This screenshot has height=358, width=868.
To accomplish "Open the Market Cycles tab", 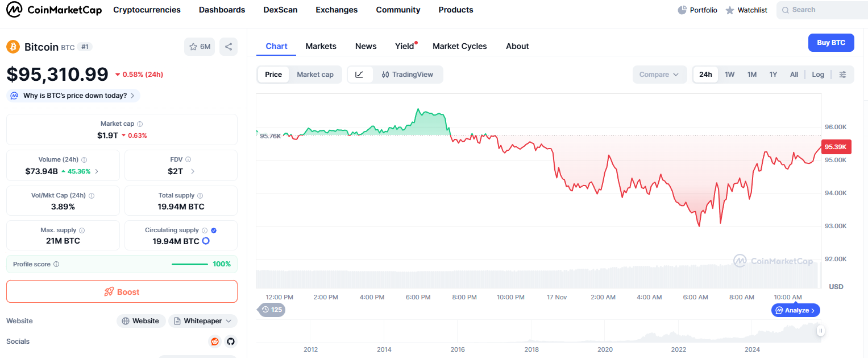I will point(460,46).
